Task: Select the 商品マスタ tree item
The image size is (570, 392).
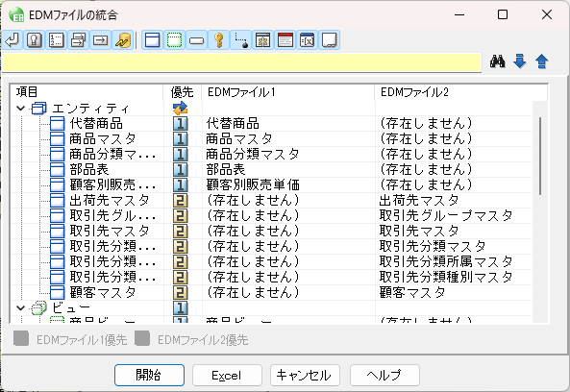Action: pos(103,138)
